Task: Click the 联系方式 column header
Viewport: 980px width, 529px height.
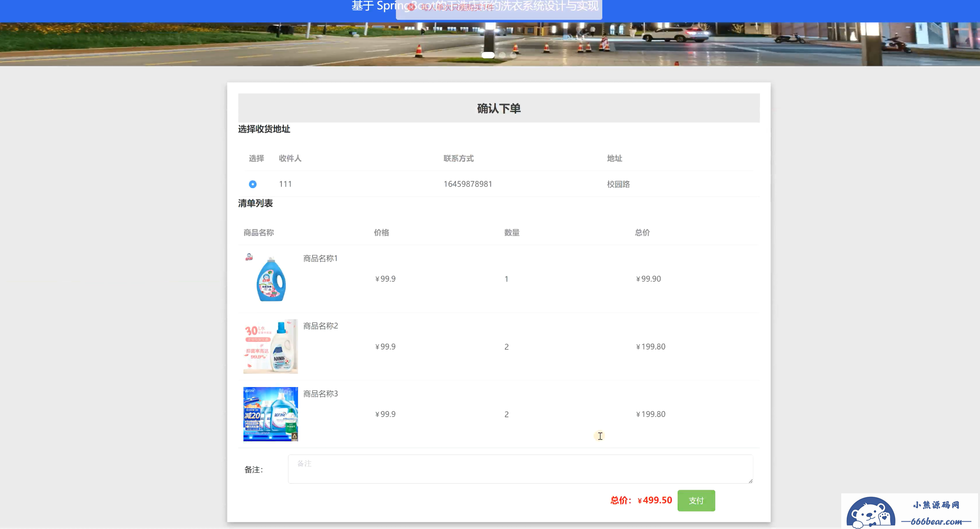Action: click(459, 158)
